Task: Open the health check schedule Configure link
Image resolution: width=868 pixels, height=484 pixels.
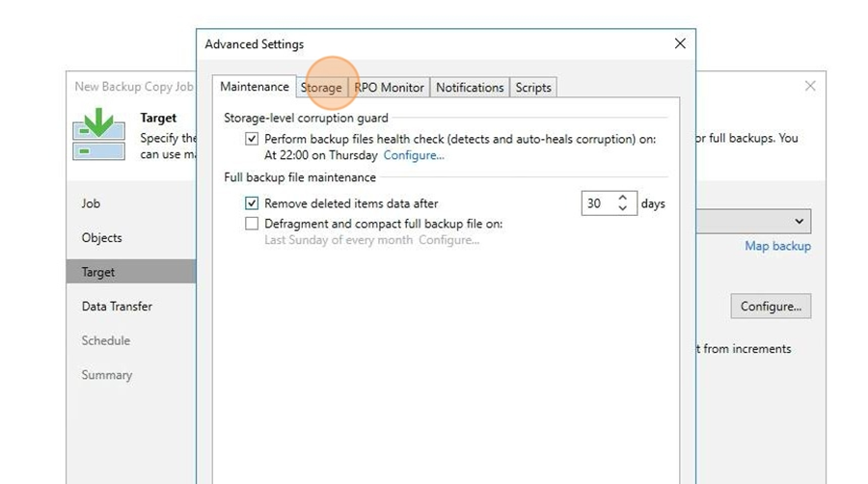Action: click(414, 155)
